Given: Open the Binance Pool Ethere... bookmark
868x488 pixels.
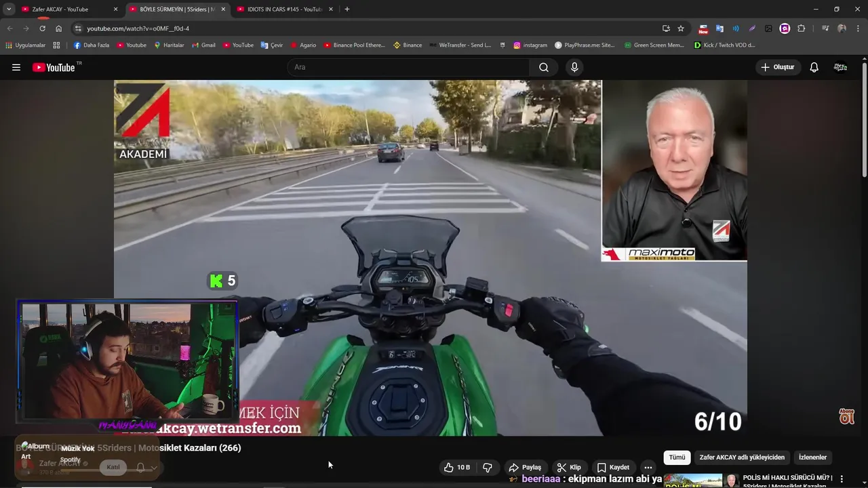Looking at the screenshot, I should [x=354, y=45].
